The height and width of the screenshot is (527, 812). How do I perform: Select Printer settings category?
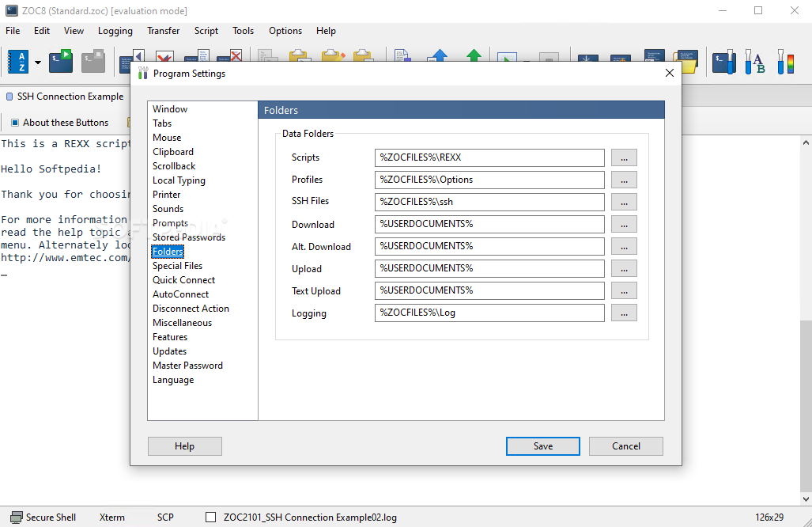tap(166, 195)
